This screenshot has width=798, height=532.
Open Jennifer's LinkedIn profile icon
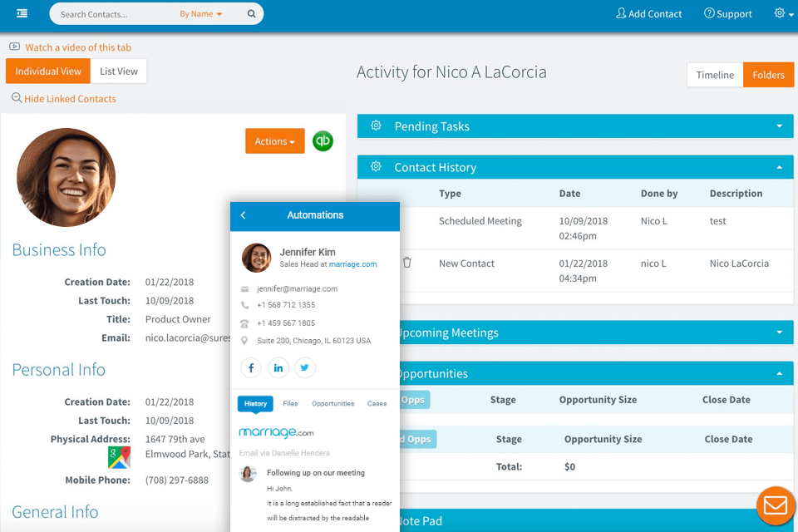(x=278, y=367)
